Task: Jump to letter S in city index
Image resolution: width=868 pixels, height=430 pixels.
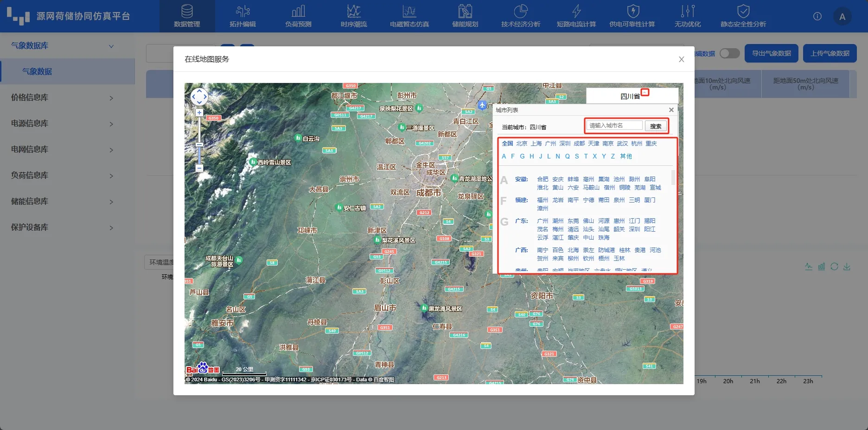Action: point(577,156)
